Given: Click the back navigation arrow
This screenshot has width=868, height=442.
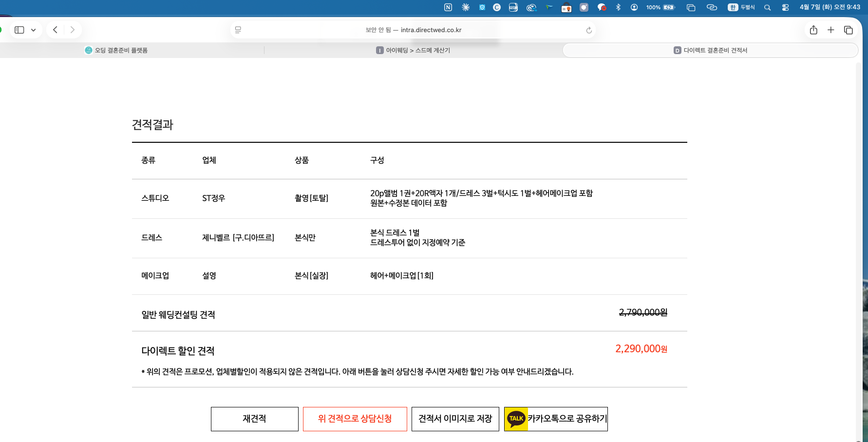Looking at the screenshot, I should (x=55, y=30).
